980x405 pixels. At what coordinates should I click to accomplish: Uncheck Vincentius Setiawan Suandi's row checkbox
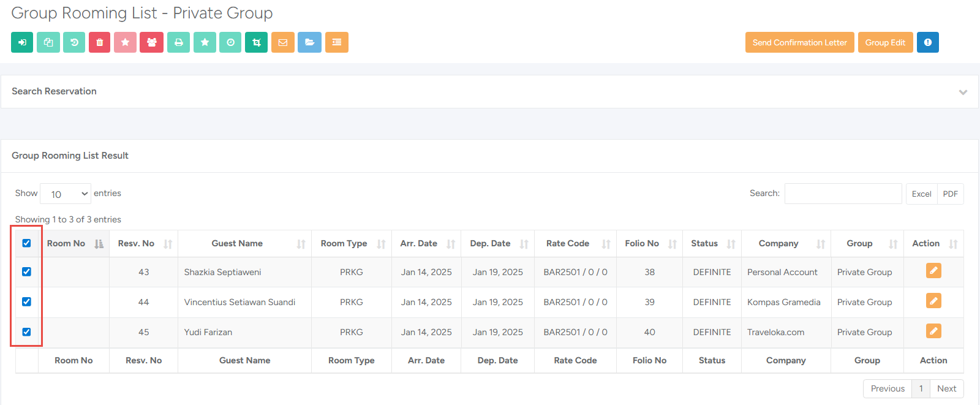tap(26, 301)
